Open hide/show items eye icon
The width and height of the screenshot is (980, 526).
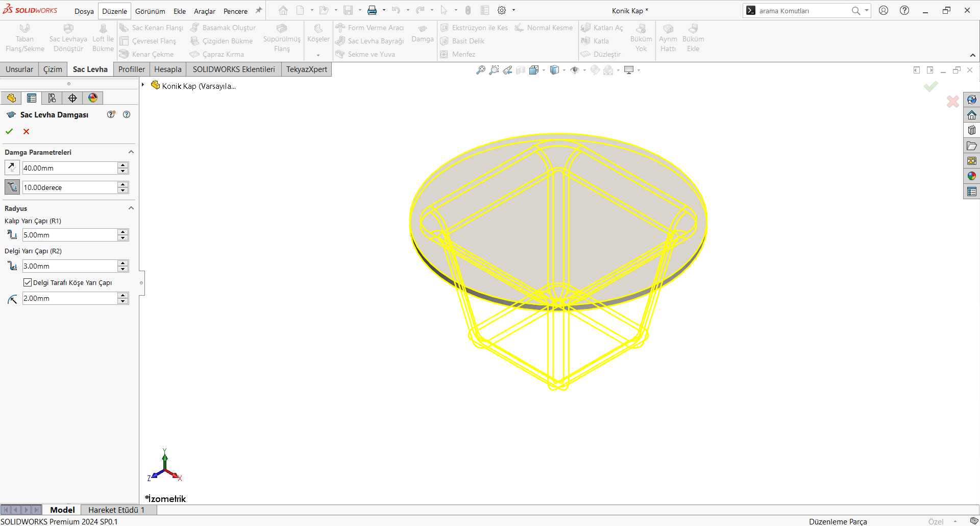tap(575, 70)
